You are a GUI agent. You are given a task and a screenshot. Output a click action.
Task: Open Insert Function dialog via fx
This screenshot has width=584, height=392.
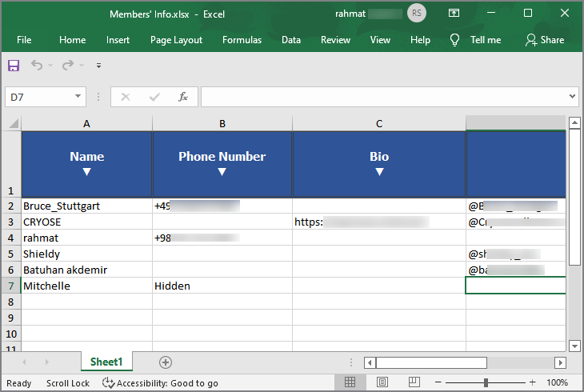pyautogui.click(x=183, y=97)
